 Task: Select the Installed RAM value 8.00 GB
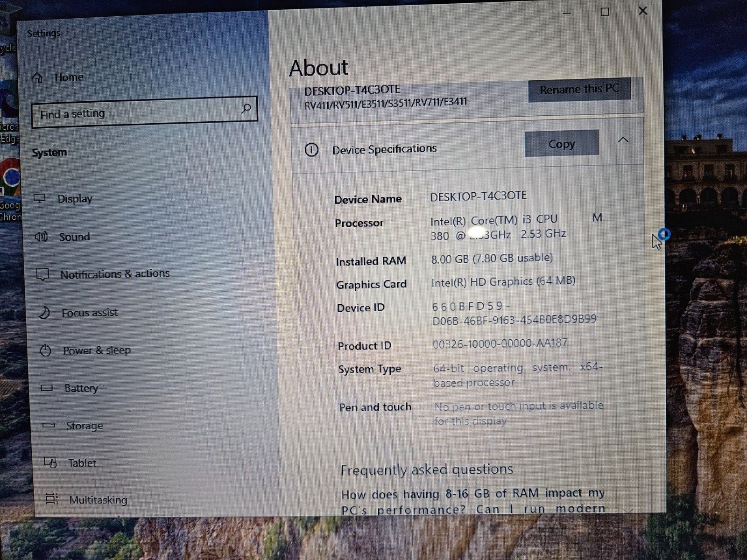(492, 258)
